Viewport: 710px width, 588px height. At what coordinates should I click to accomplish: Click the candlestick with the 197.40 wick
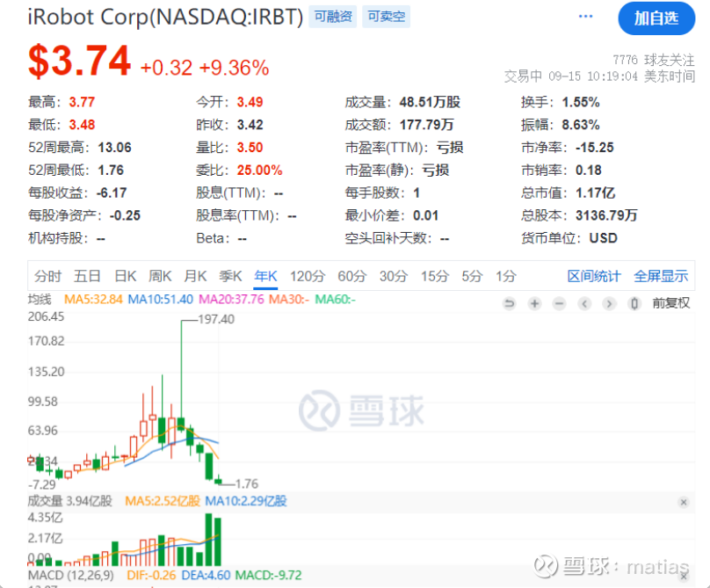[181, 422]
